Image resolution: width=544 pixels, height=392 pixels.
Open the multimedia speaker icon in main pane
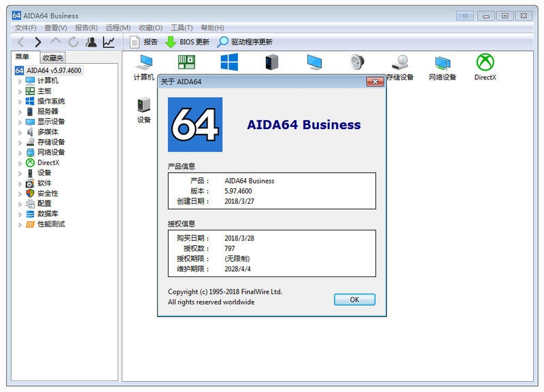coord(357,63)
